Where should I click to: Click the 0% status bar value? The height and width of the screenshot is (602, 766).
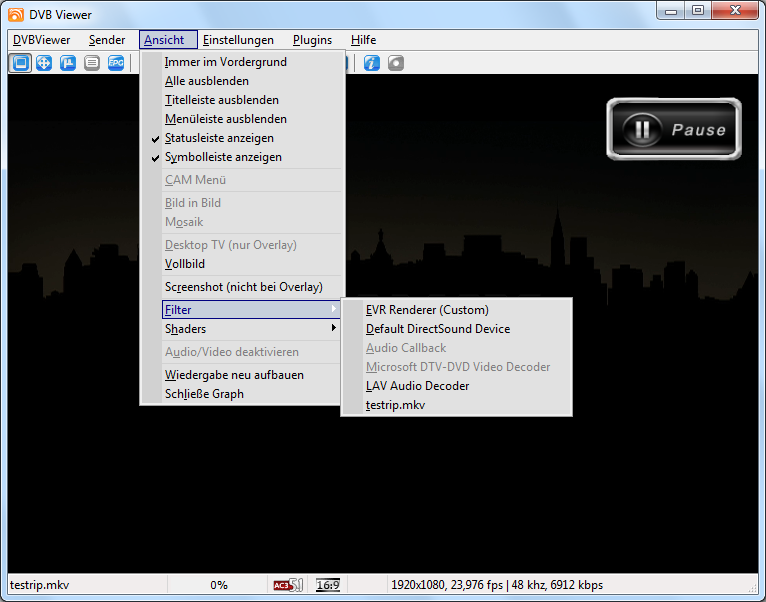point(219,585)
